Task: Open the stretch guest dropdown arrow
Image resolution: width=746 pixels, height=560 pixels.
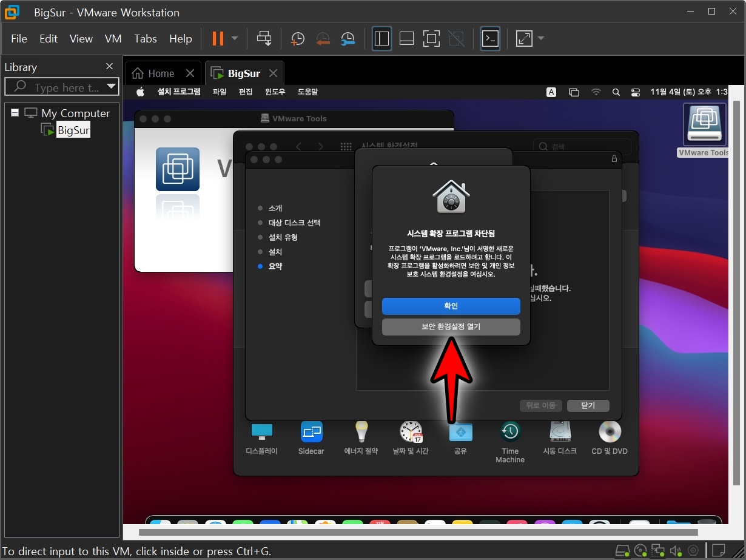Action: click(540, 39)
